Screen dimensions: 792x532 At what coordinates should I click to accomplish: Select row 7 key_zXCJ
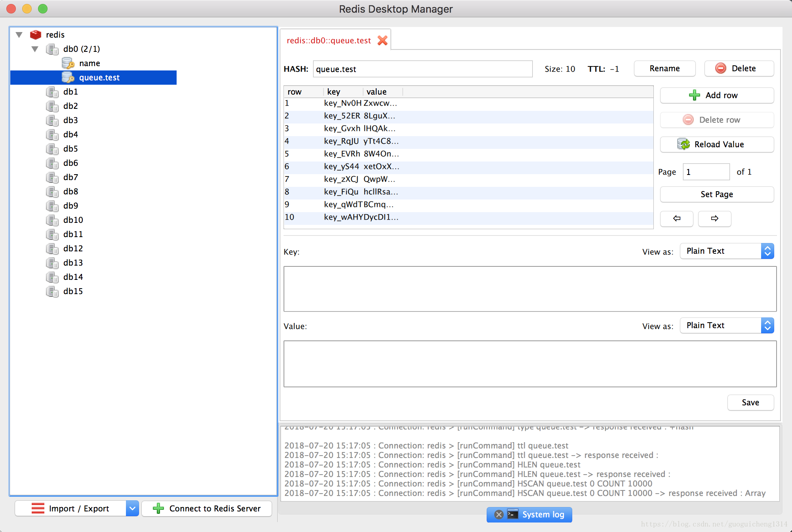point(468,179)
